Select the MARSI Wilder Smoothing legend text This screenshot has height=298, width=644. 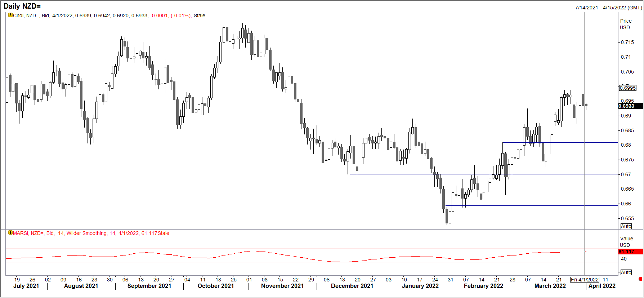click(x=91, y=233)
